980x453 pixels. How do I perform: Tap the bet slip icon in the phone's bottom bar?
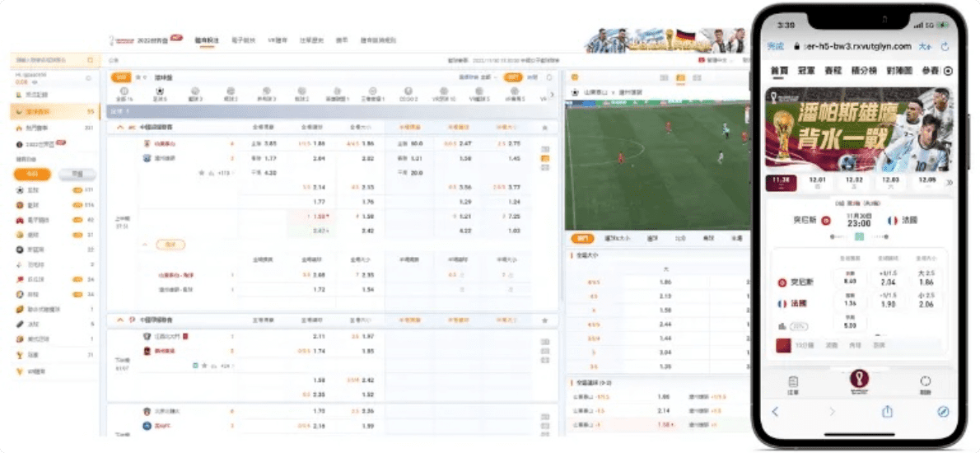[792, 384]
